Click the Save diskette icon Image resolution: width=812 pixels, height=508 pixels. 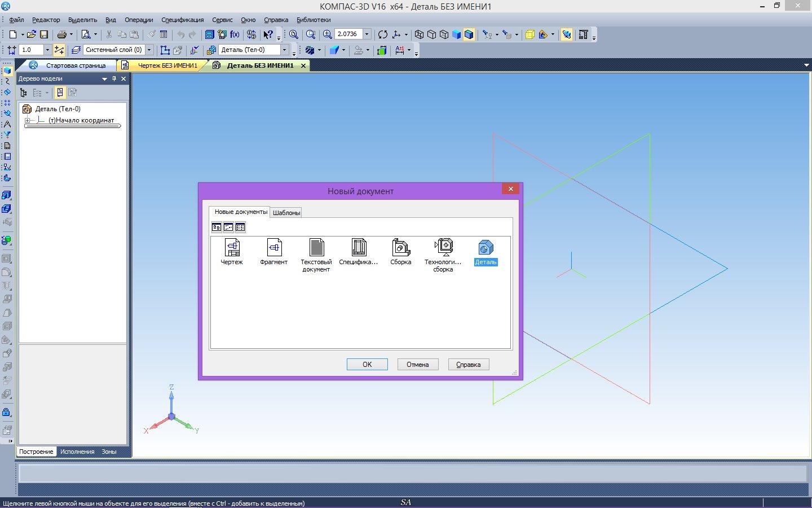click(x=44, y=34)
